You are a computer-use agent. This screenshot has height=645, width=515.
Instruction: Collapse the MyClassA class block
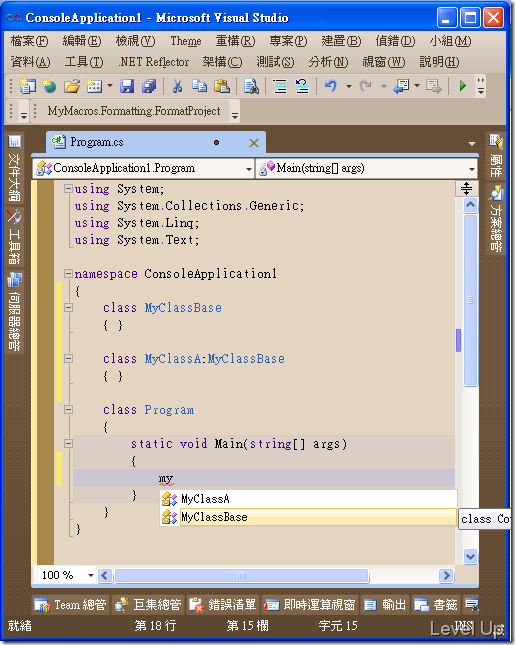pyautogui.click(x=68, y=358)
